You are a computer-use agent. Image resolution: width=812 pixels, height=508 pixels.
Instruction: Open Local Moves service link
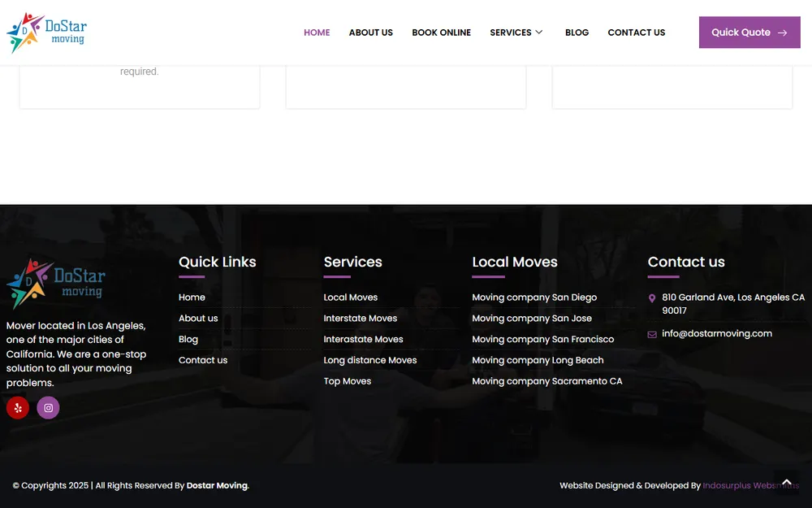[351, 297]
